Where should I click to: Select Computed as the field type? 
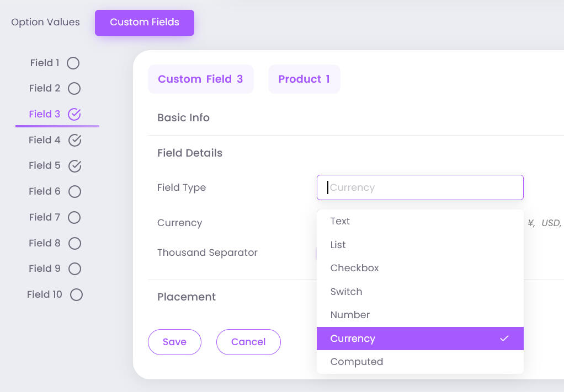(x=357, y=362)
